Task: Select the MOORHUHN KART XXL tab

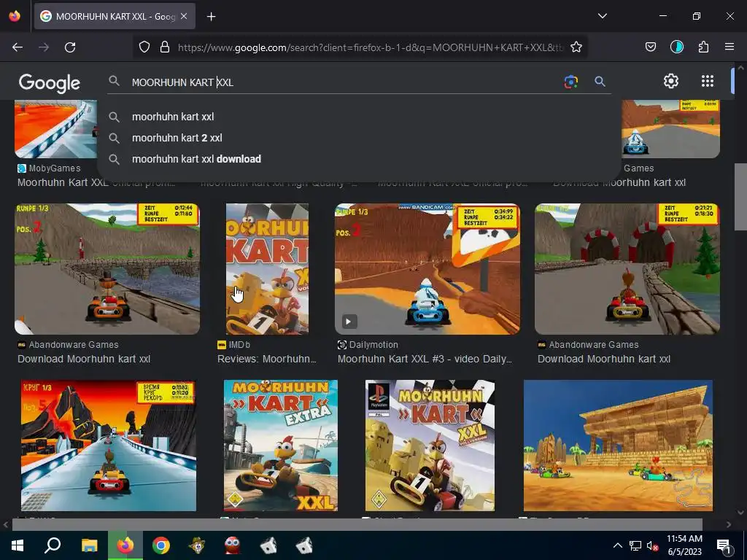Action: click(115, 16)
